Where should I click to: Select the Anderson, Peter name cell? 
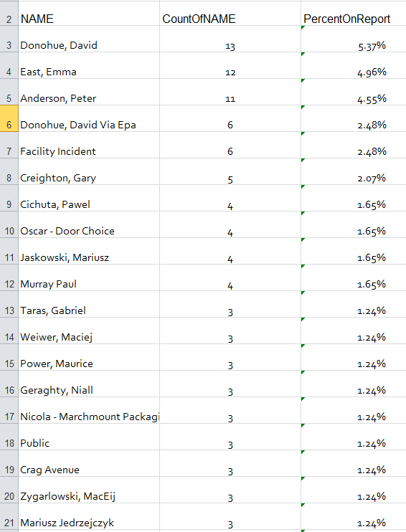[x=89, y=92]
